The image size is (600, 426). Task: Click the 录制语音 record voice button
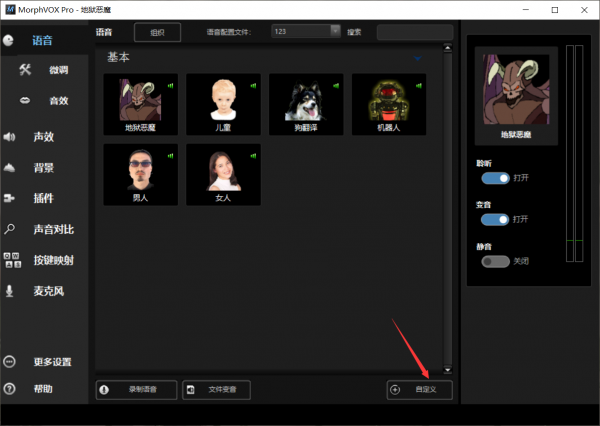coord(136,390)
